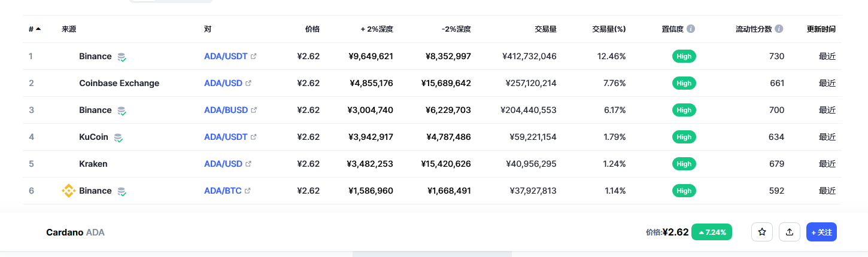
Task: Open Binance source name in row 1
Action: (95, 56)
